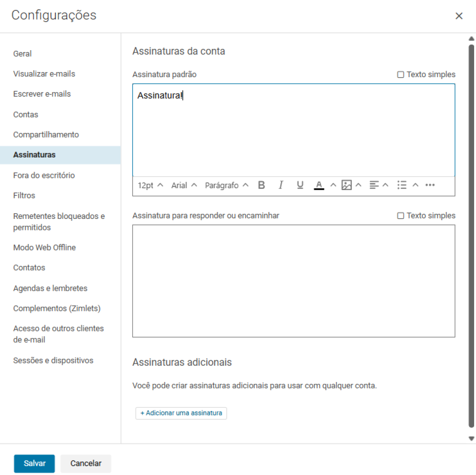
Task: Apply italic formatting to signature text
Action: pyautogui.click(x=281, y=185)
